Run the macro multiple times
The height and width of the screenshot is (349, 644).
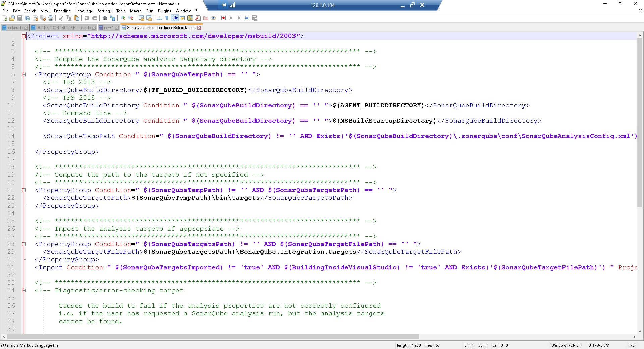click(x=247, y=18)
